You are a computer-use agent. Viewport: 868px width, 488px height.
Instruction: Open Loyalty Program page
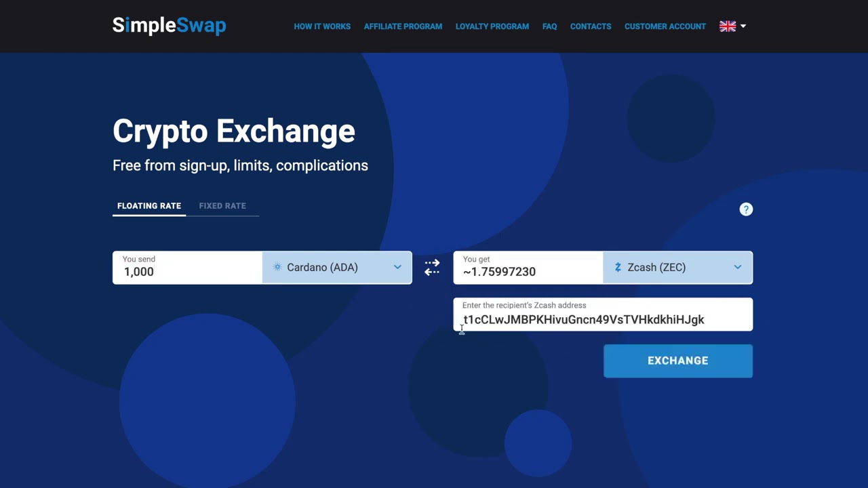pyautogui.click(x=492, y=26)
